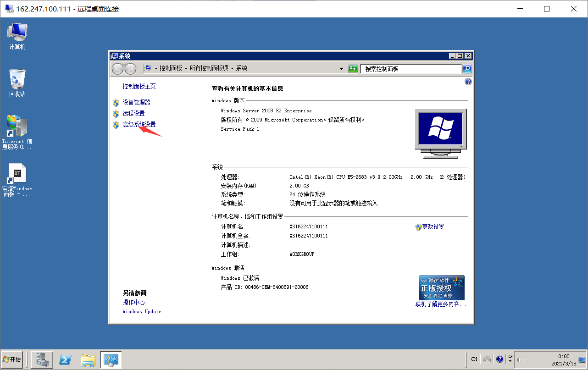Screen dimensions: 588x370
Task: Open Windows Update link
Action: (x=142, y=311)
